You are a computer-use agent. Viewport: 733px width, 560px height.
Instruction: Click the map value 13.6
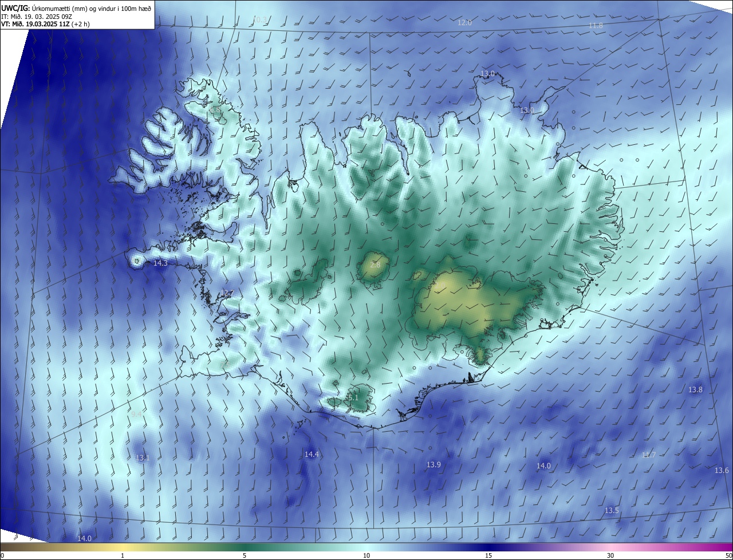[722, 471]
